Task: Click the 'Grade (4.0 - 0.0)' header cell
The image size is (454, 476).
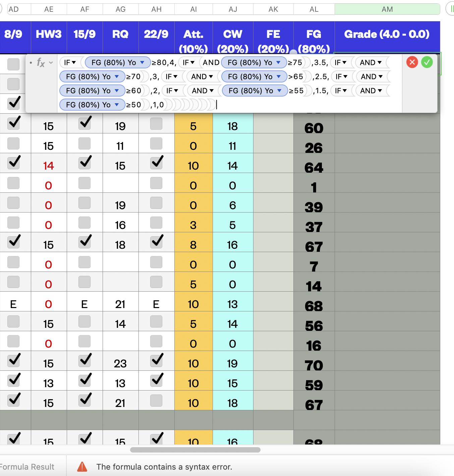Action: [387, 37]
